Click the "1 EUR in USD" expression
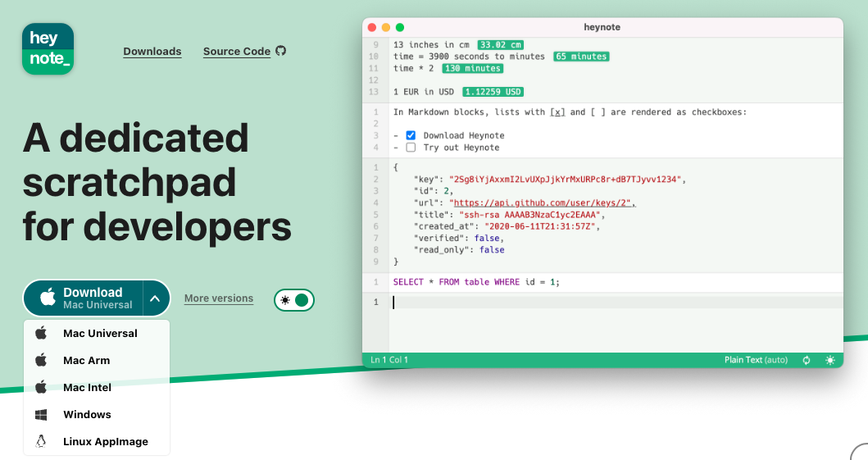 click(x=424, y=92)
